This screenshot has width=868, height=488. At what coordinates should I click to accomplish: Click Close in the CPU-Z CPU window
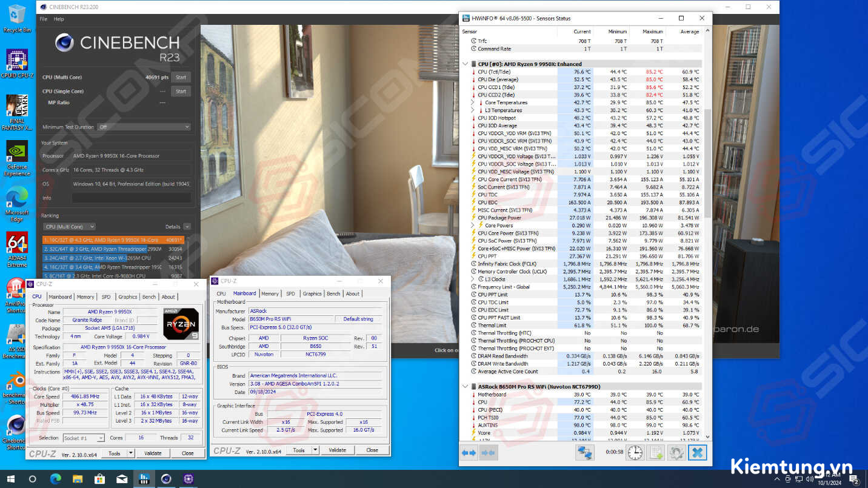pos(188,453)
